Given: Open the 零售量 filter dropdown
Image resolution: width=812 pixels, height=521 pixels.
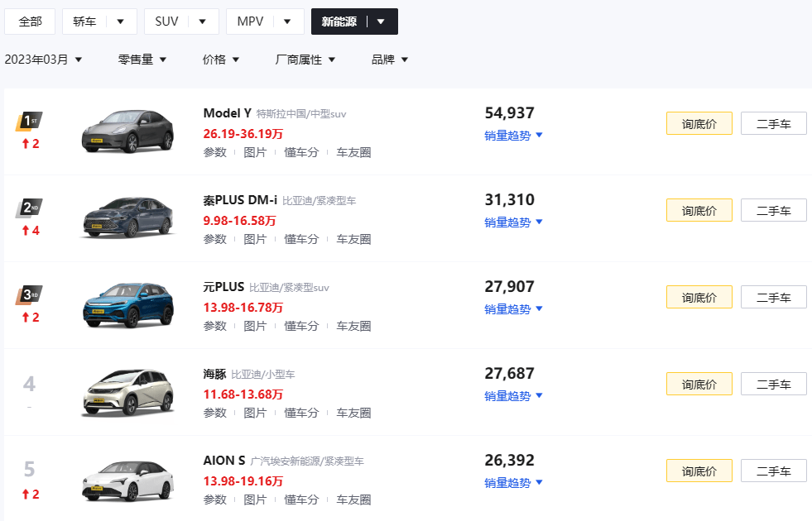Looking at the screenshot, I should (x=142, y=60).
